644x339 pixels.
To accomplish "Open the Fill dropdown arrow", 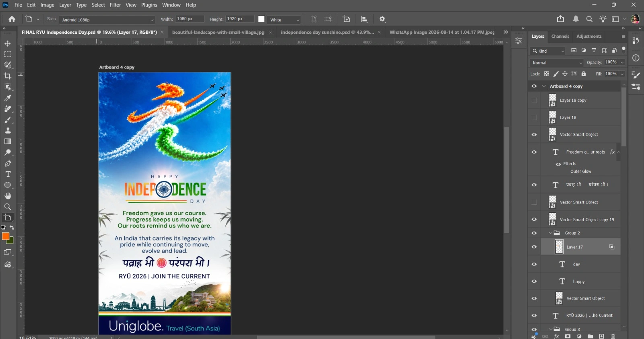I will (622, 74).
